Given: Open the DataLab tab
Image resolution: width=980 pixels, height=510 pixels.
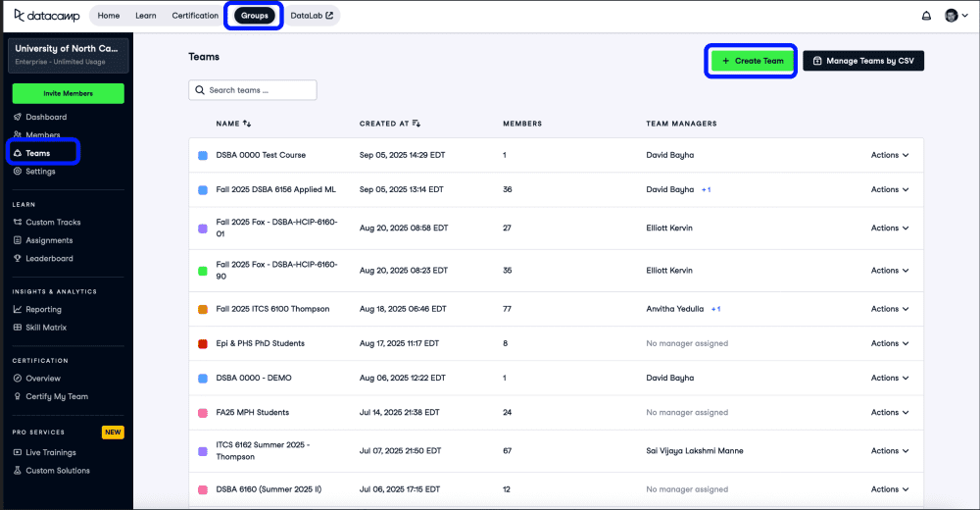Looking at the screenshot, I should tap(312, 16).
